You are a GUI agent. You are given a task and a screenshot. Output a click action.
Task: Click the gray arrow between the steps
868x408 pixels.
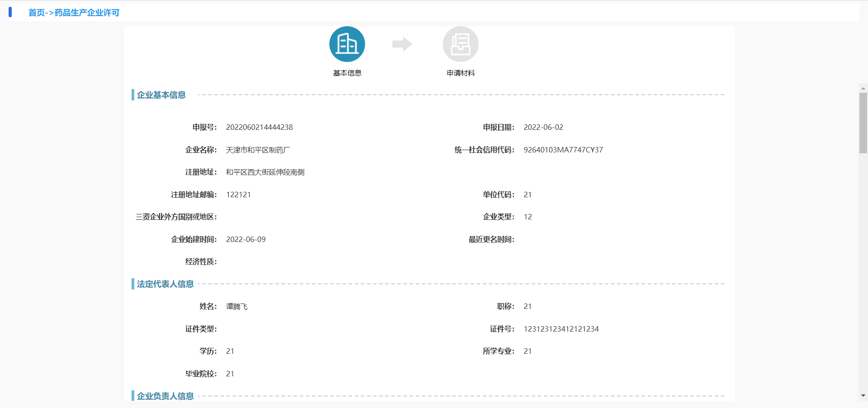(402, 44)
